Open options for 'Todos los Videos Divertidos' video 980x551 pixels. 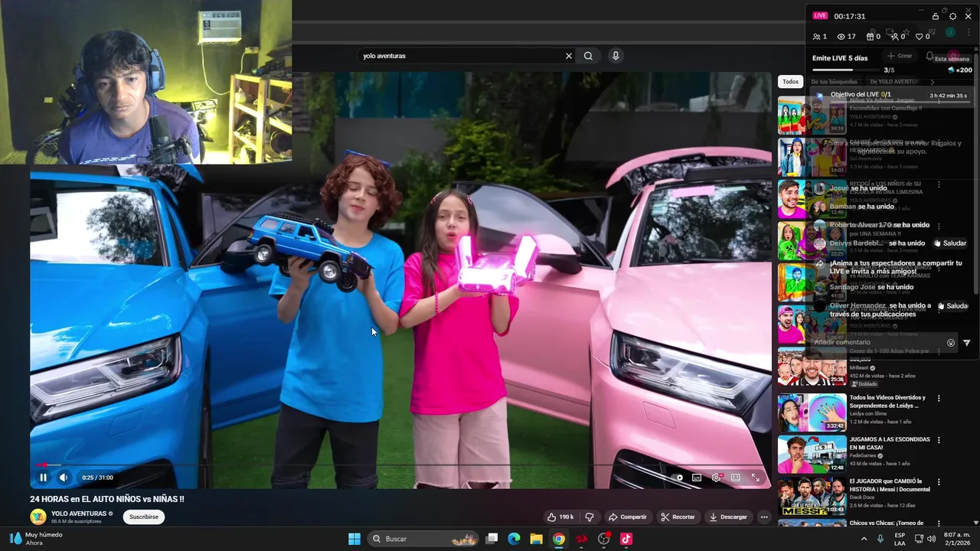[939, 399]
